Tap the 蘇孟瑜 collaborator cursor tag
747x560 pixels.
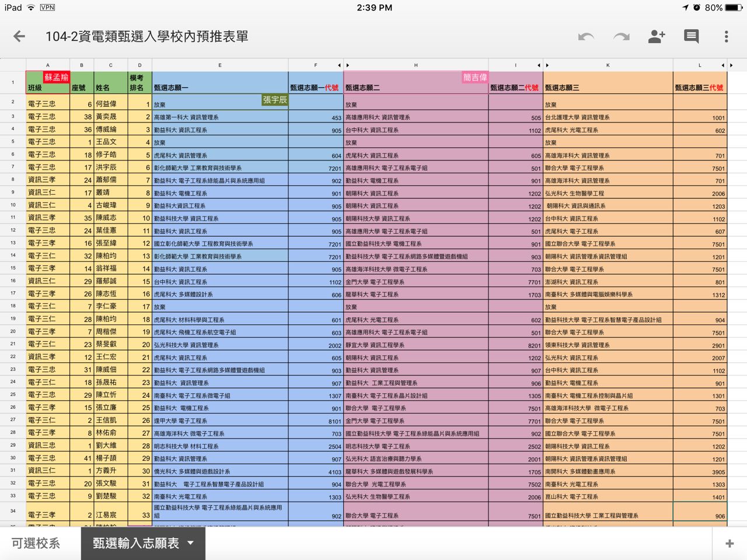coord(57,77)
